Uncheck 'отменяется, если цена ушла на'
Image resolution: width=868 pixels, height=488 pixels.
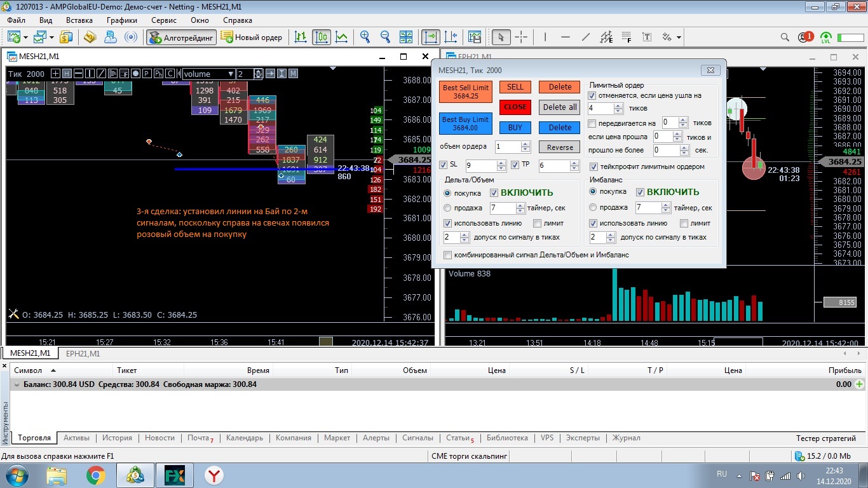coord(592,96)
